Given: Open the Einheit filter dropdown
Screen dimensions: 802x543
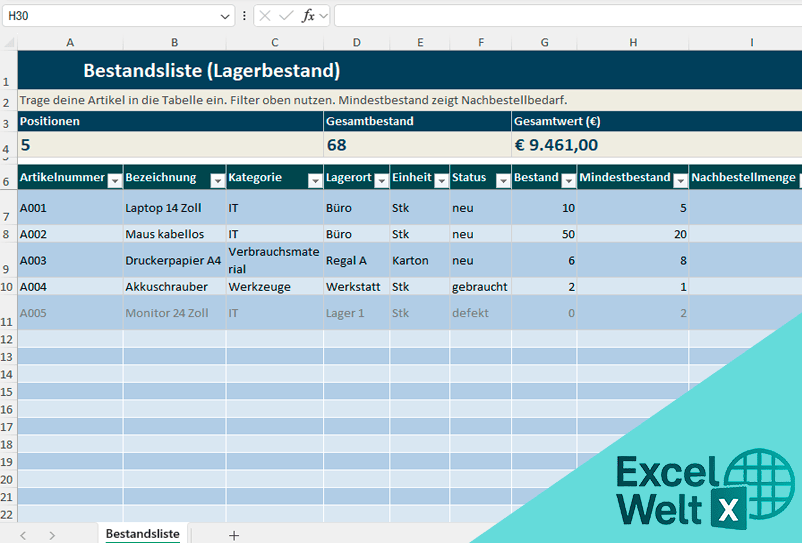Looking at the screenshot, I should tap(441, 180).
